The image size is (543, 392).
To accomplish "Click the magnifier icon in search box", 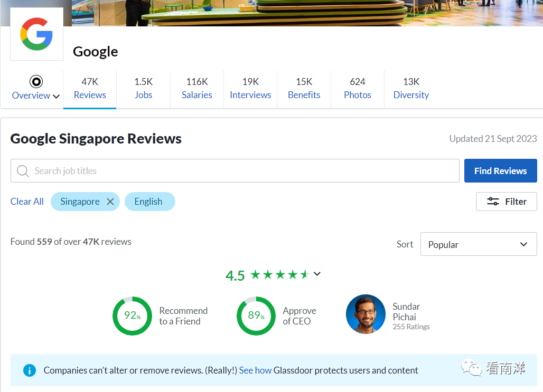I will pyautogui.click(x=23, y=171).
